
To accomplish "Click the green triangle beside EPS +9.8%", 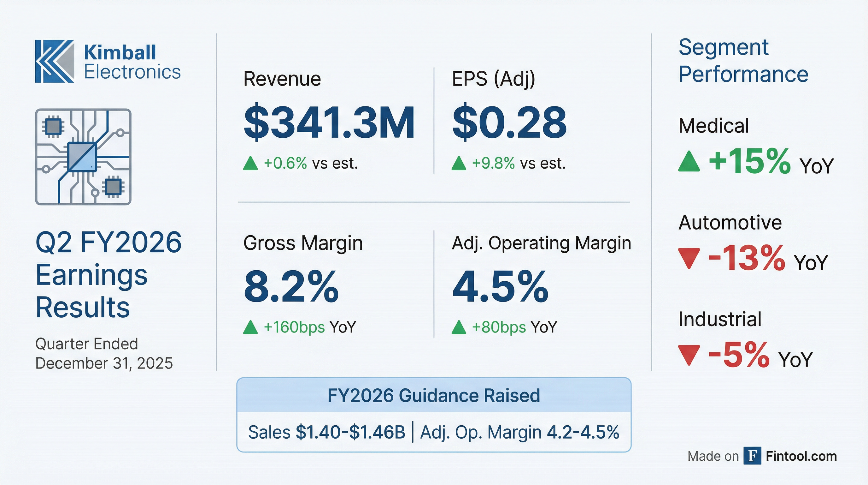I will click(459, 163).
